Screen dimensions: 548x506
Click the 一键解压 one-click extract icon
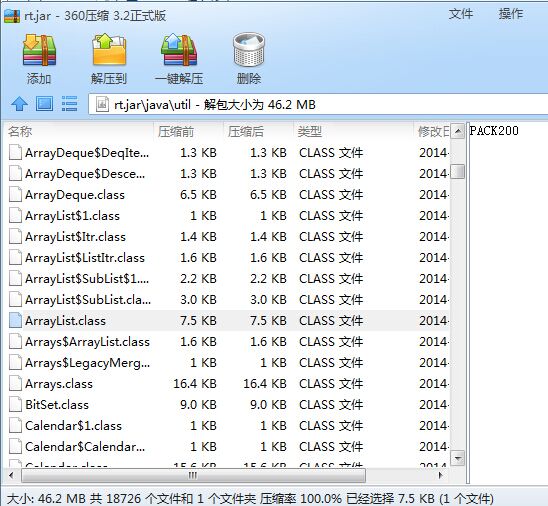click(179, 50)
